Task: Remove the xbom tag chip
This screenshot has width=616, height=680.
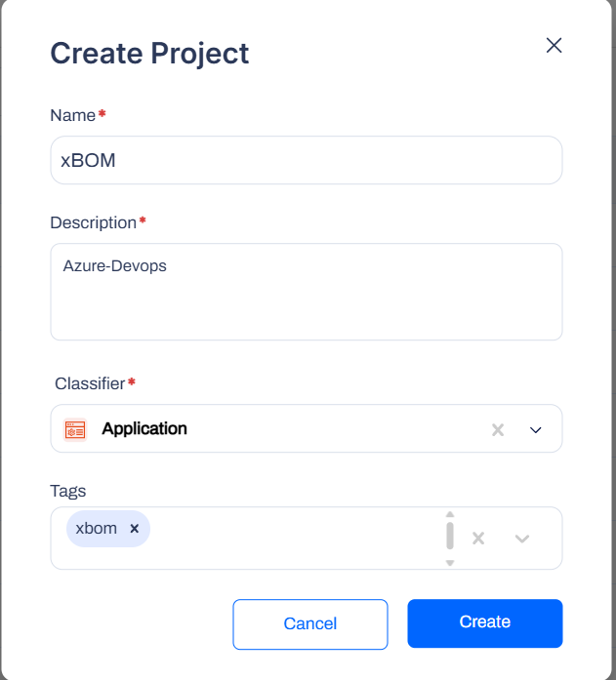Action: pos(135,528)
